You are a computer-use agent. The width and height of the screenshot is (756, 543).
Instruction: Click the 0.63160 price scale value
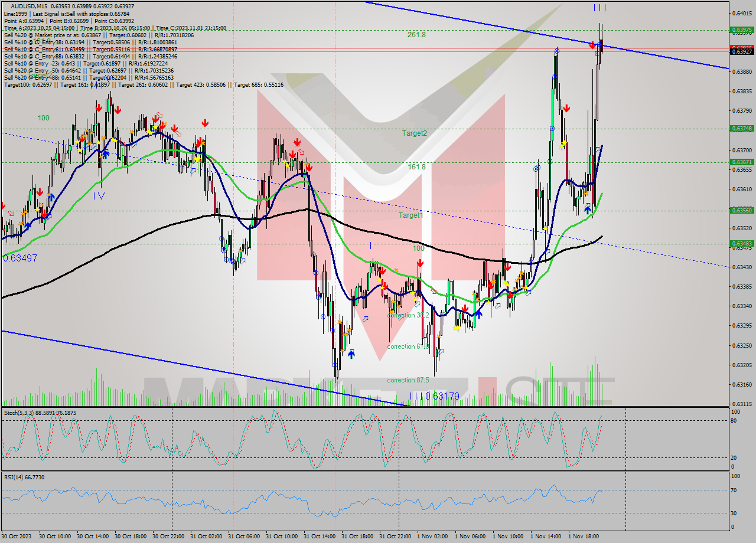tap(742, 385)
